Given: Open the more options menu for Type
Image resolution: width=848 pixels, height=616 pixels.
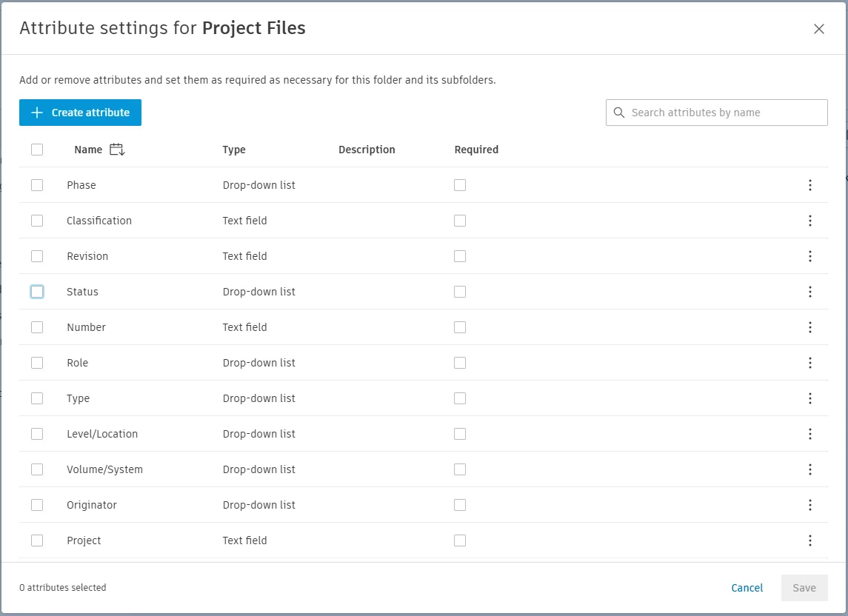Looking at the screenshot, I should pyautogui.click(x=809, y=398).
